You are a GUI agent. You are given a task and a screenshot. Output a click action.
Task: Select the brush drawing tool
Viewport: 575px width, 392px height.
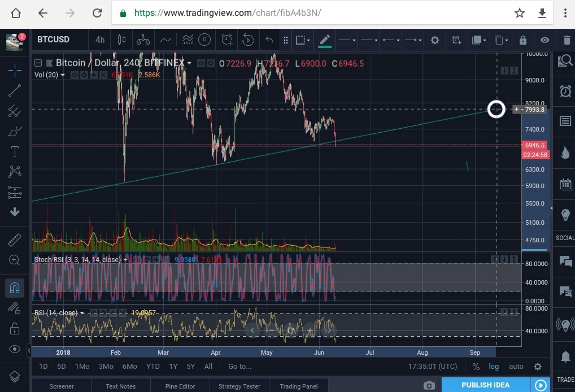pos(15,131)
